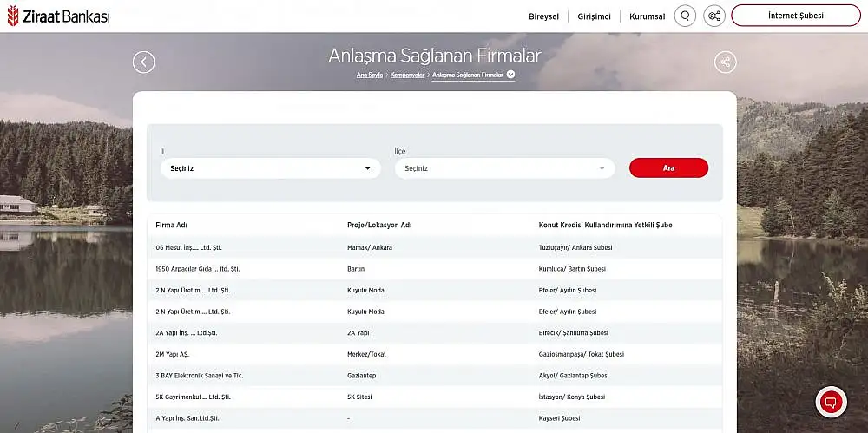Screen dimensions: 868x433
Task: Select the Kurumsal menu item
Action: pos(648,16)
